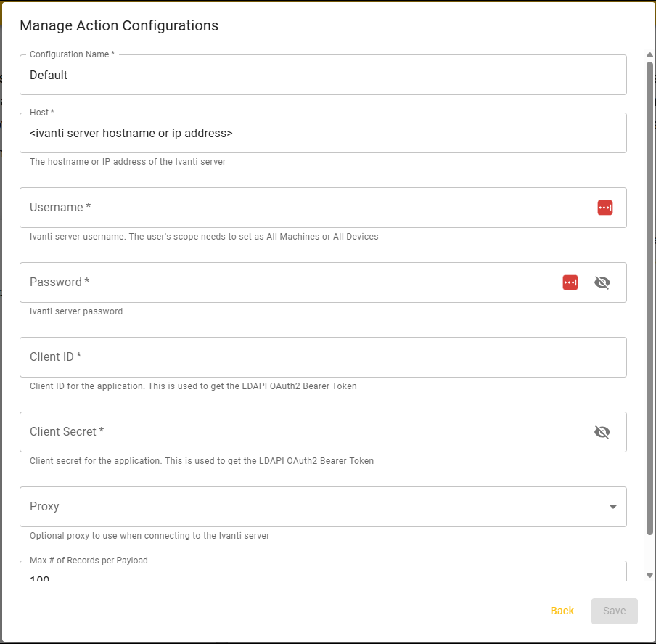The height and width of the screenshot is (644, 656).
Task: Click helper text starting 'Ivanti server username'
Action: click(x=204, y=237)
